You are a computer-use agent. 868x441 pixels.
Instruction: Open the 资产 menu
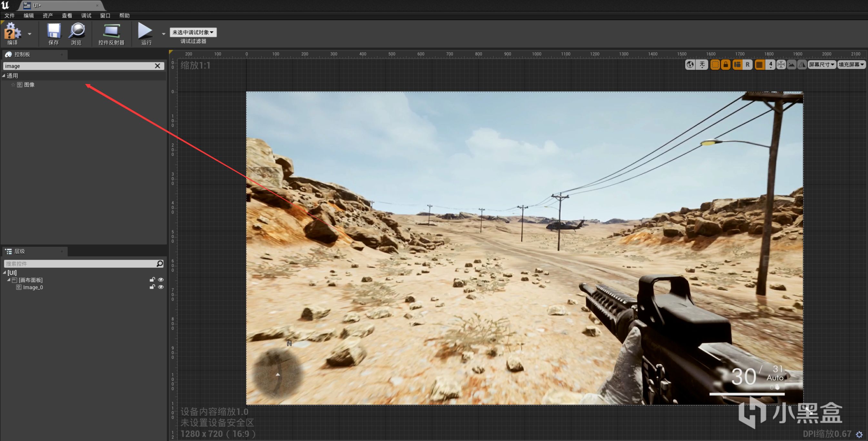coord(48,15)
